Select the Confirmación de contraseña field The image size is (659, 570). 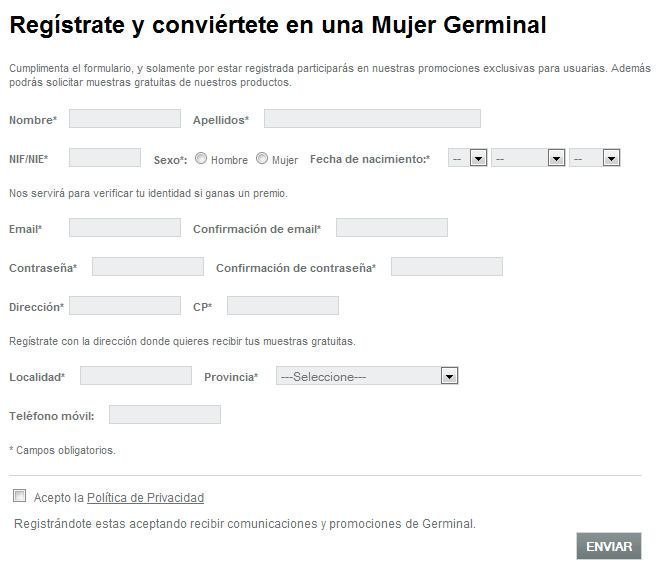[447, 267]
